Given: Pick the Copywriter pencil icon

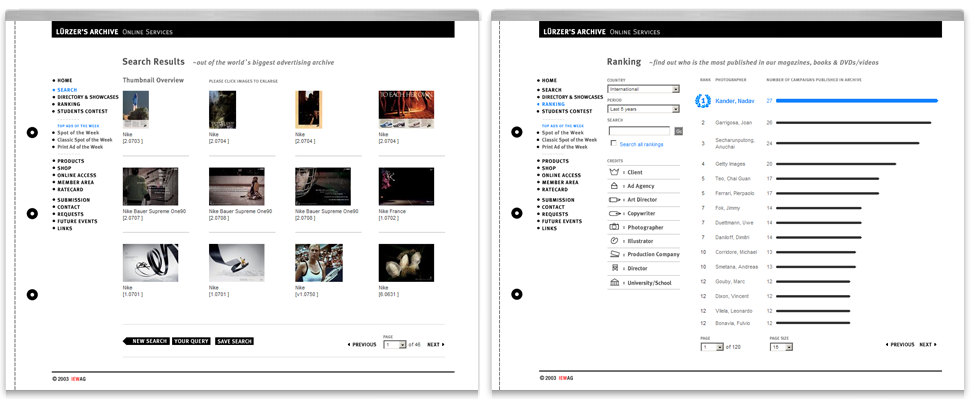Looking at the screenshot, I should point(614,214).
